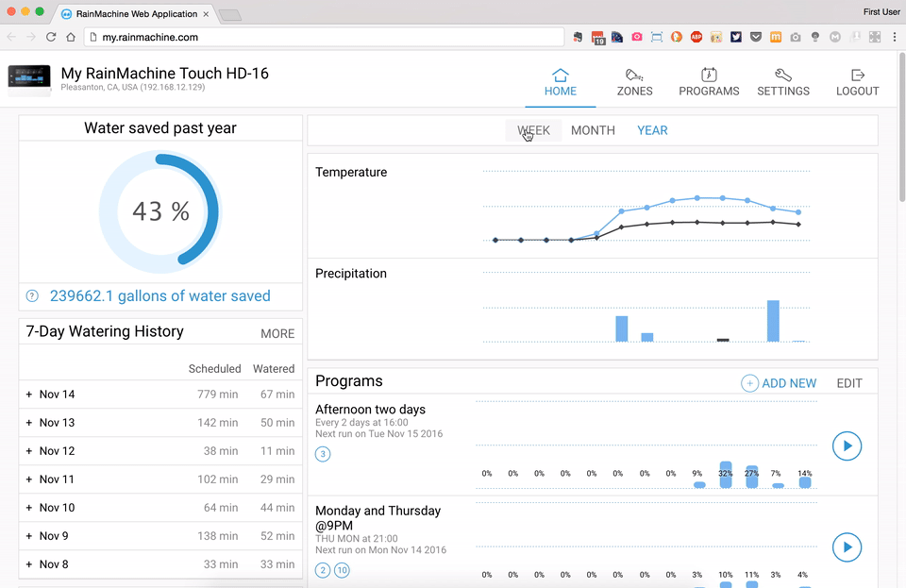This screenshot has width=906, height=588.
Task: Click the fullscreen arrows extension icon
Action: point(875,37)
